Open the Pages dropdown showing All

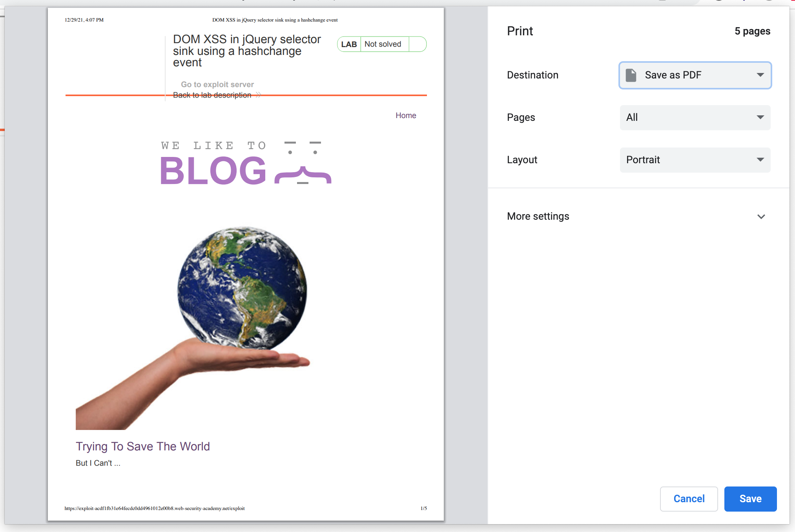click(x=695, y=117)
